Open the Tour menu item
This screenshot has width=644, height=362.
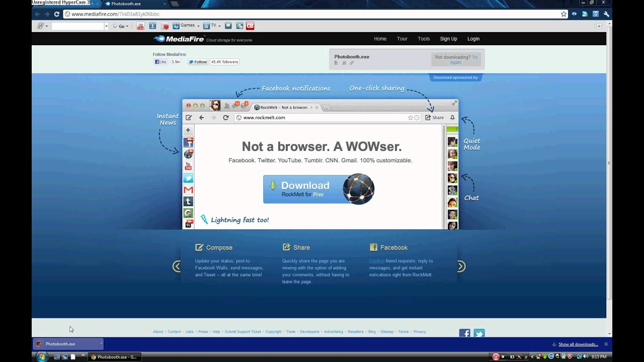point(402,39)
